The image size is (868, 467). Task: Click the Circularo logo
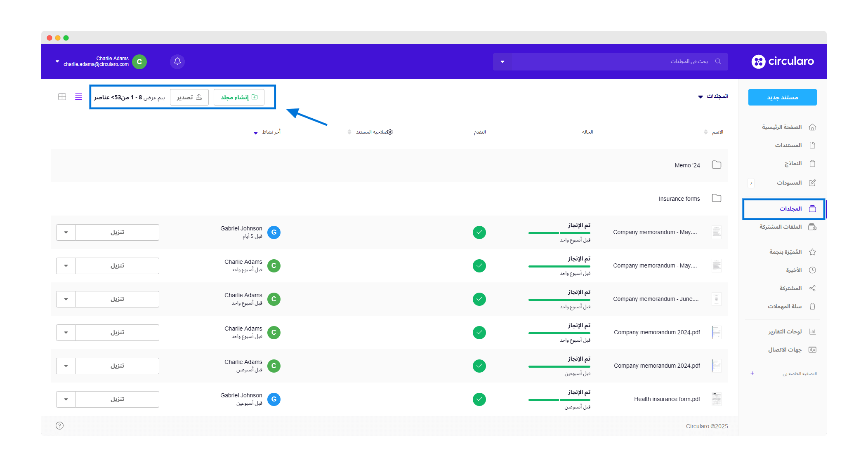click(x=783, y=61)
